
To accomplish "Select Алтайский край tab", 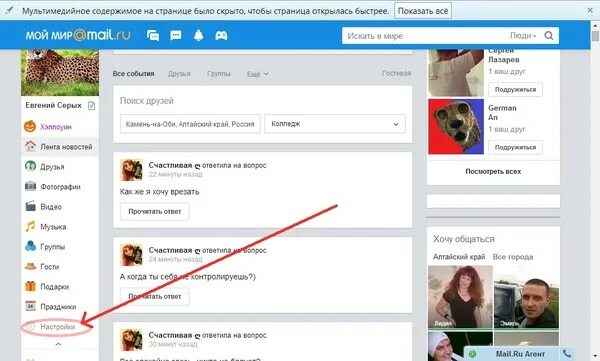I will pos(459,257).
